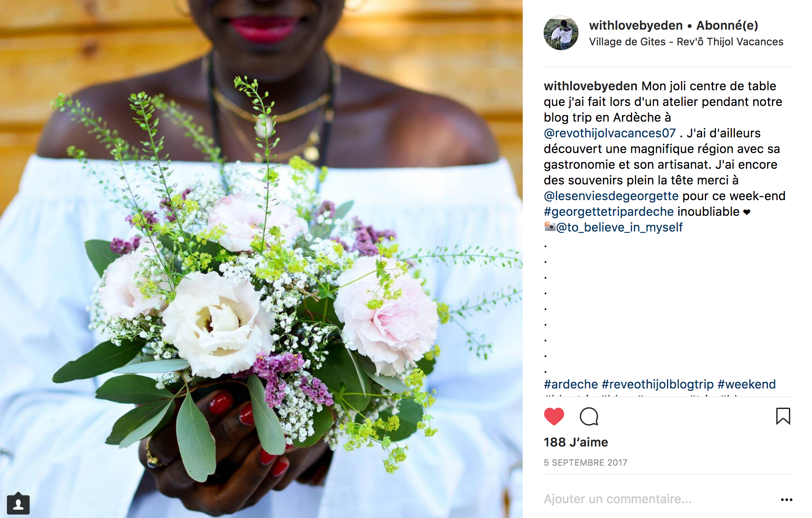The width and height of the screenshot is (812, 518).
Task: Open the 5 septembre 2017 post date
Action: pyautogui.click(x=585, y=463)
